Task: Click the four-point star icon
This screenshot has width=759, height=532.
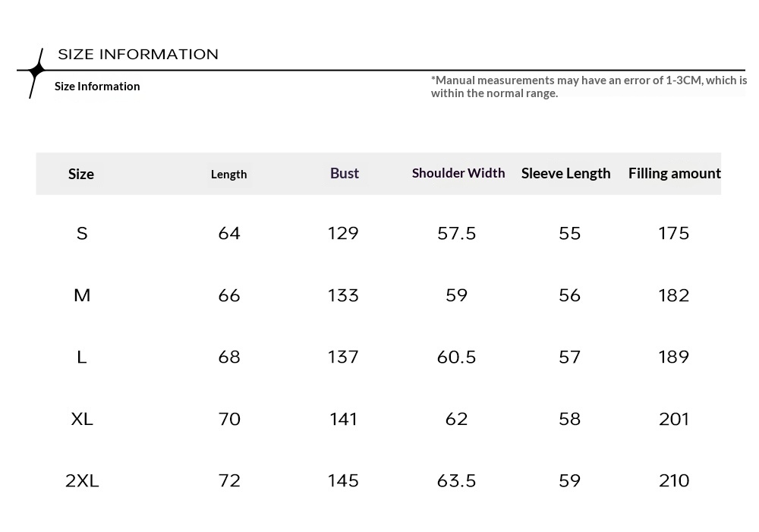Action: pyautogui.click(x=36, y=71)
